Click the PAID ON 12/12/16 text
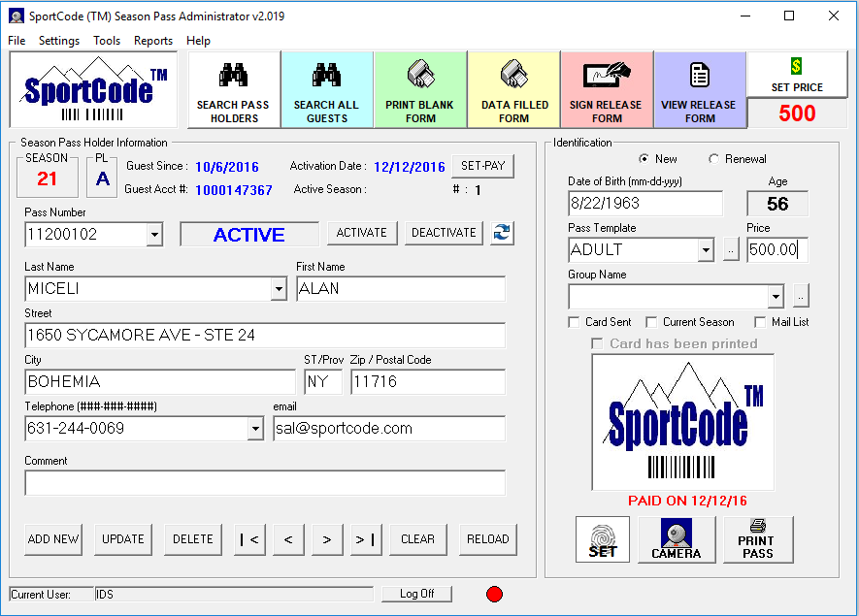 click(x=687, y=501)
